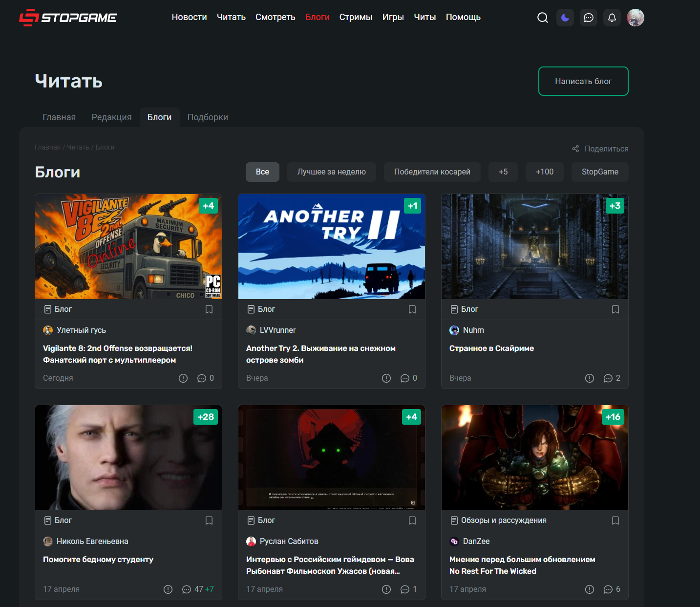700x607 pixels.
Task: Open the messages chat icon in header
Action: (x=589, y=18)
